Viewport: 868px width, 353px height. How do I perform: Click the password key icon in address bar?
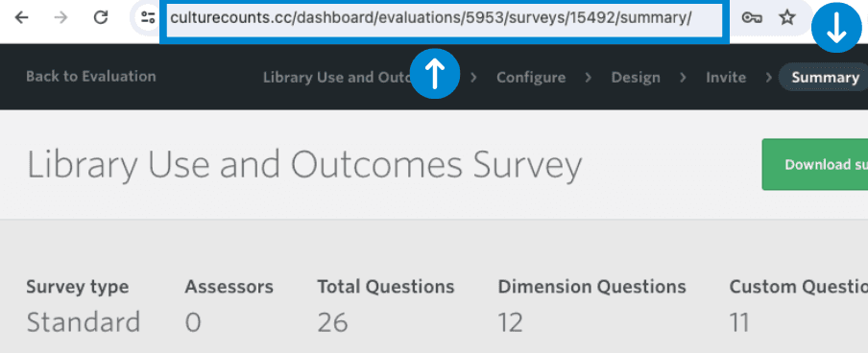[x=751, y=18]
